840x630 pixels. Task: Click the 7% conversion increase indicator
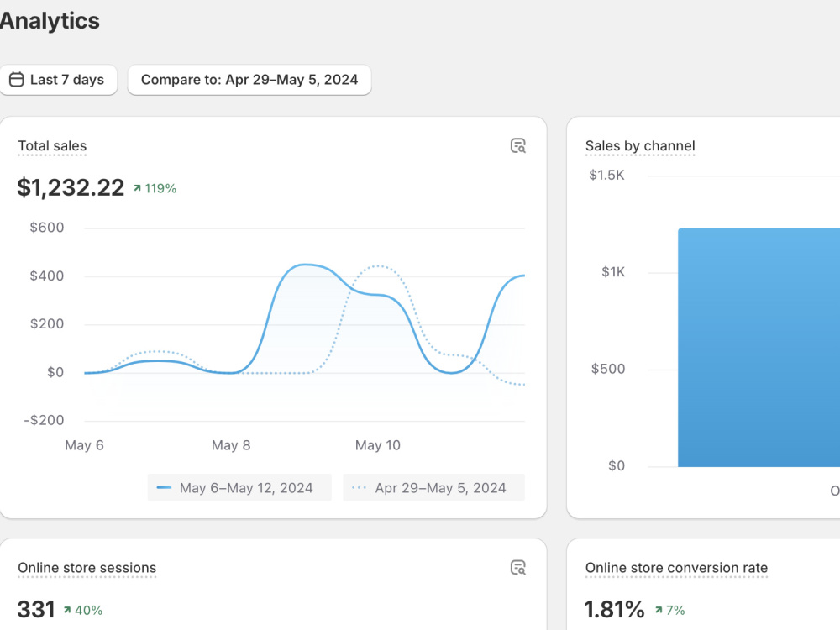[x=669, y=610]
